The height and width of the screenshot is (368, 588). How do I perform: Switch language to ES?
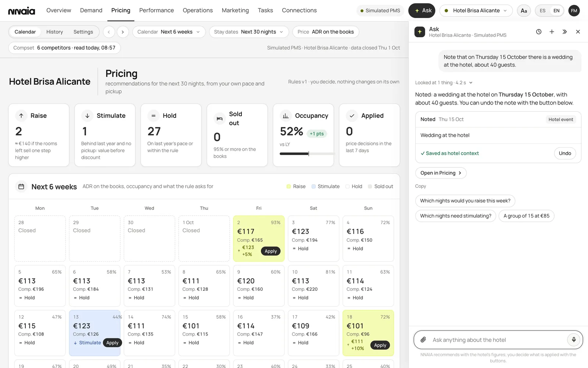542,11
